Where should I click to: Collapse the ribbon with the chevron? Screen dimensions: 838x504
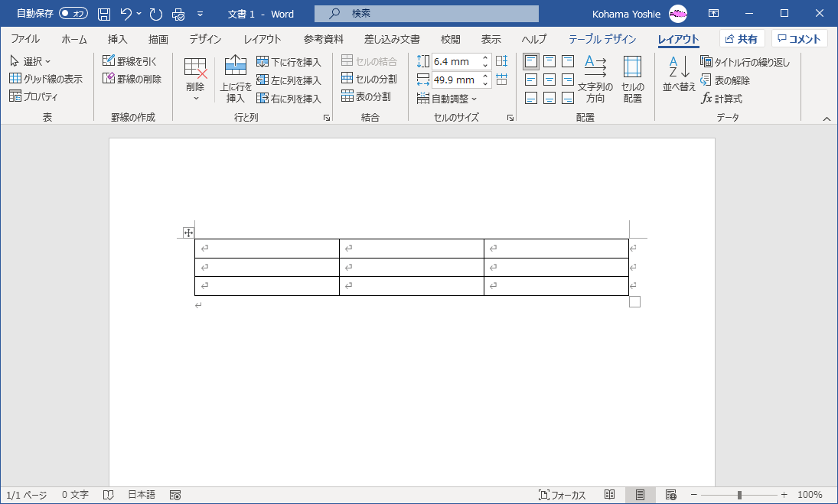tap(827, 119)
